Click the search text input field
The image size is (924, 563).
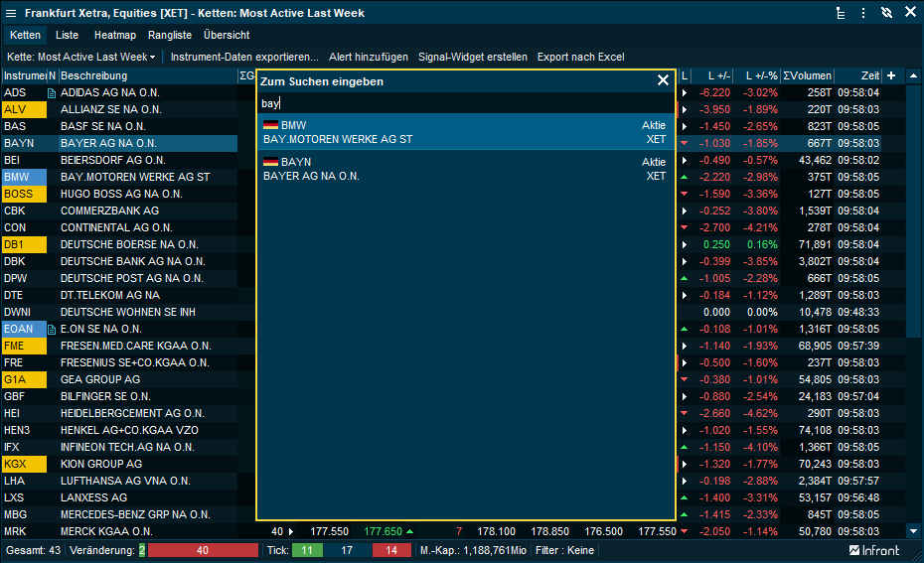[464, 103]
